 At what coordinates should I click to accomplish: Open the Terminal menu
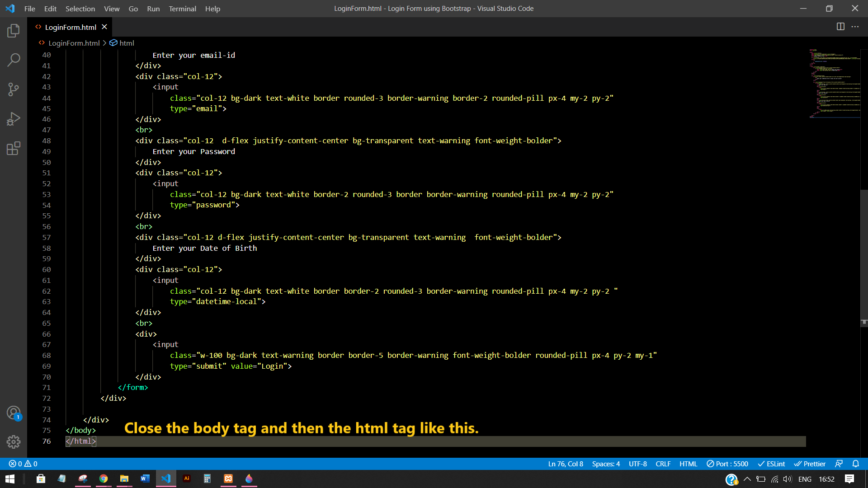click(182, 9)
